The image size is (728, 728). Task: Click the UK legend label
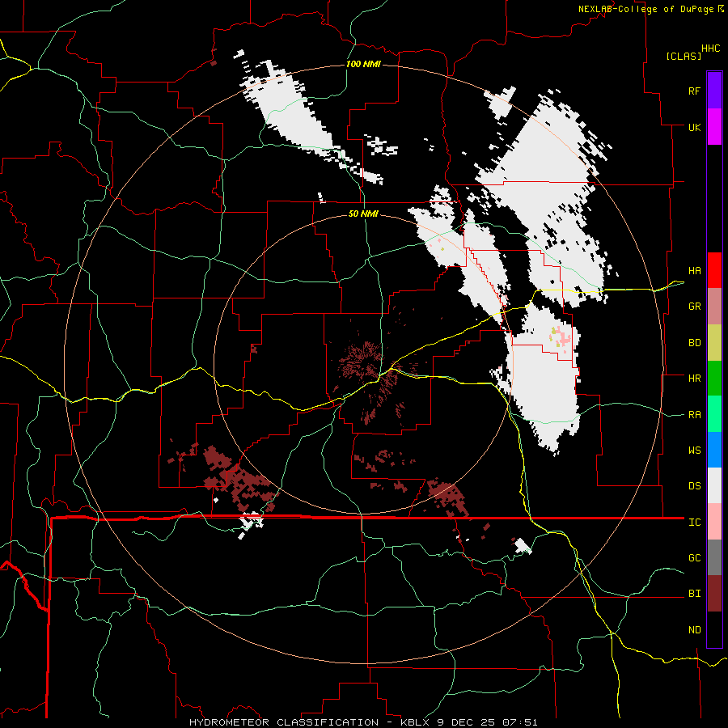(x=694, y=127)
